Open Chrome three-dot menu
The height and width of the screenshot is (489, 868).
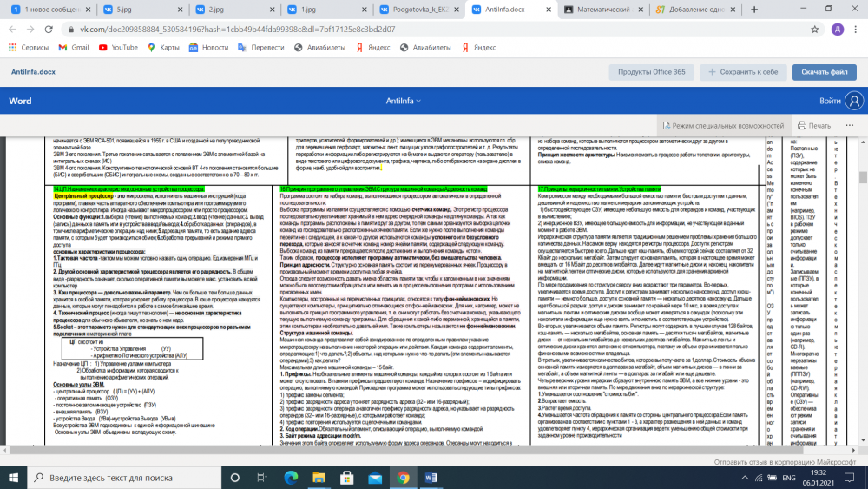(856, 30)
